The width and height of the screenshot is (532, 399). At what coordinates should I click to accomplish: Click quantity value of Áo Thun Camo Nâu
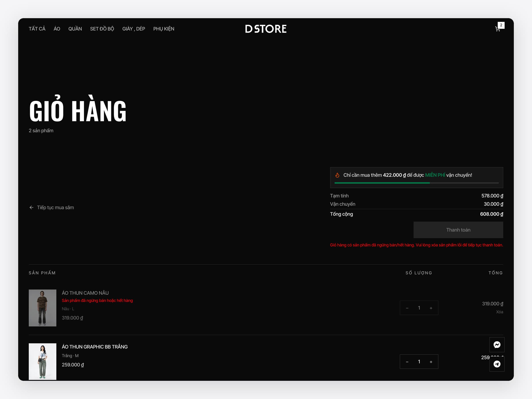point(419,308)
